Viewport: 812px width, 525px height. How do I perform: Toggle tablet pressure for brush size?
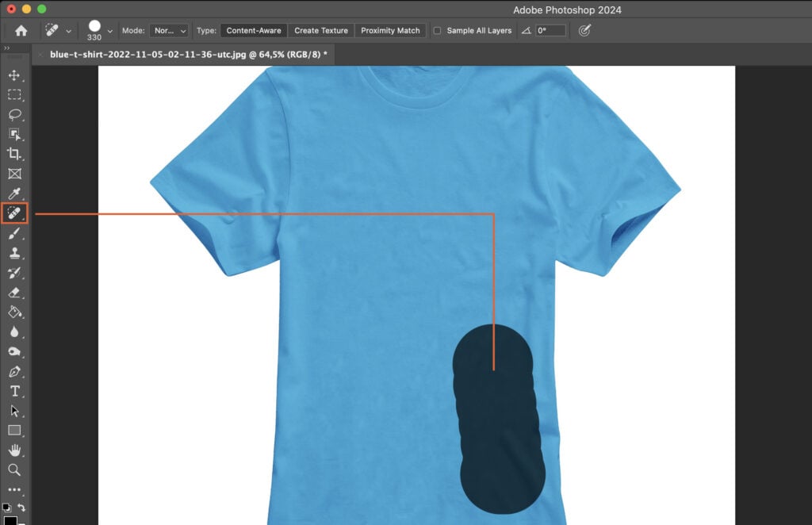(x=584, y=30)
